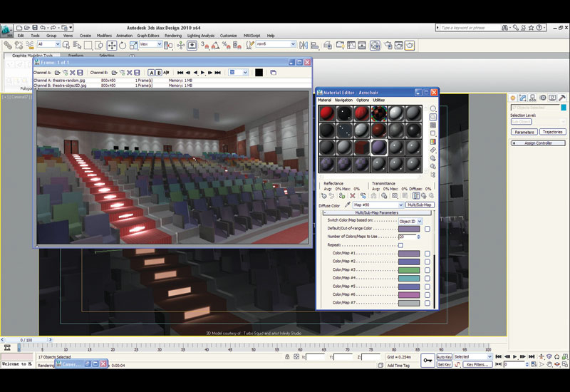Click the Default/Out-of-range purple color swatch
Screen dimensions: 570x392
click(x=409, y=229)
